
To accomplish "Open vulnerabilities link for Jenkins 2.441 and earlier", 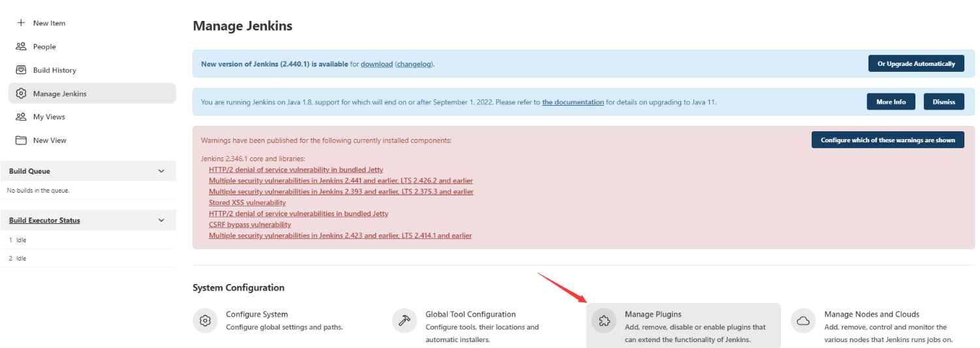I will click(341, 180).
